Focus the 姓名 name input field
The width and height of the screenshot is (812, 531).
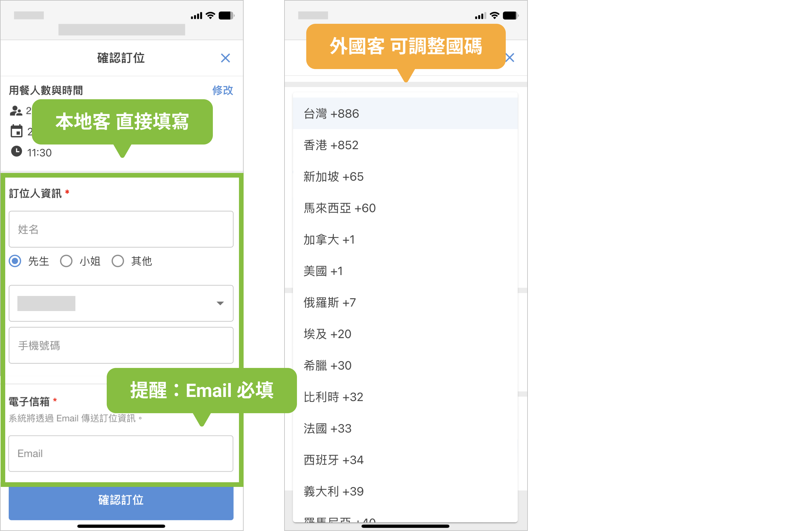pos(121,229)
